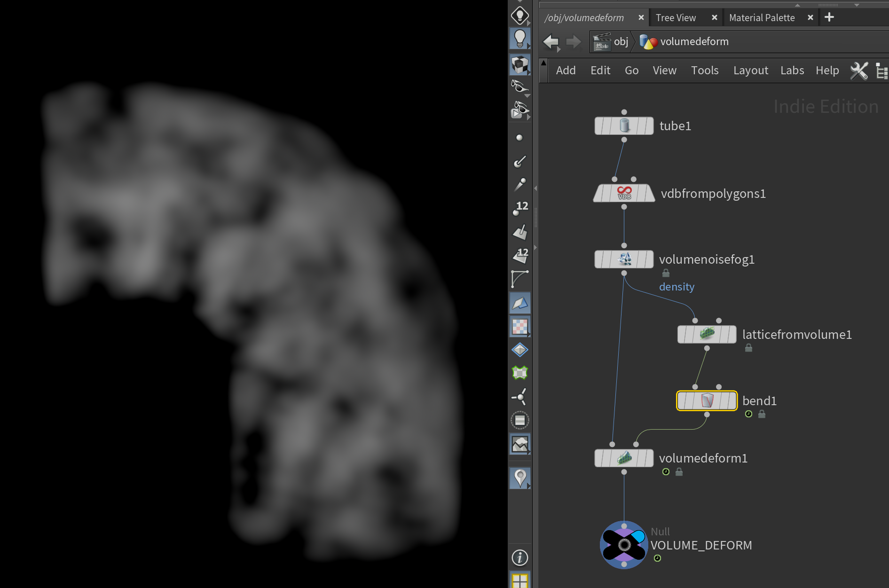
Task: Click the pin marker icon in the display toolbar
Action: point(519,478)
